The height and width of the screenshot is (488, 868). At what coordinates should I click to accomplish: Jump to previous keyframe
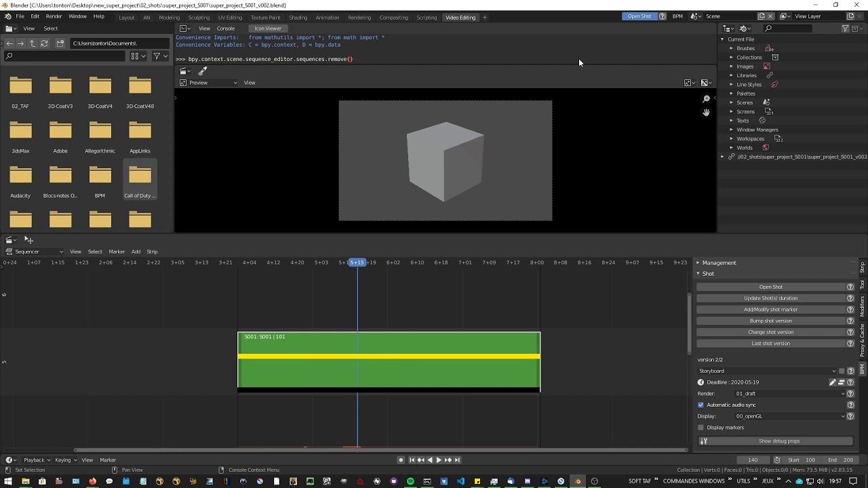420,460
